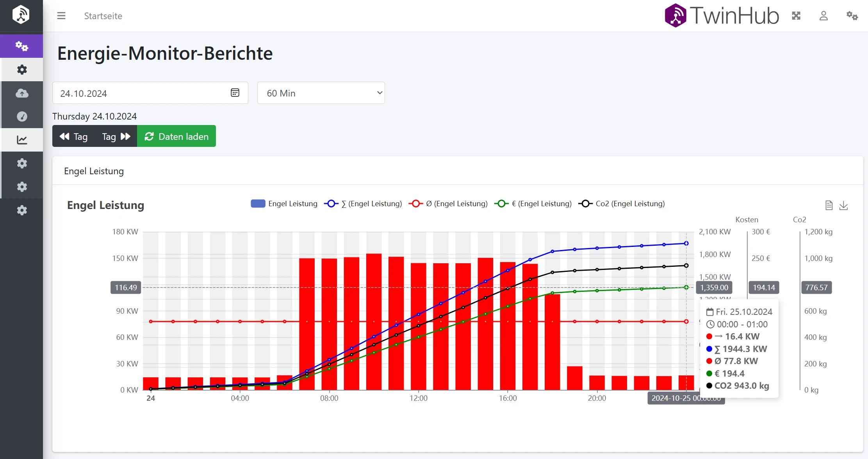Viewport: 868px width, 459px height.
Task: Hide the Ø (Engel Leistung) average line
Action: click(x=448, y=204)
